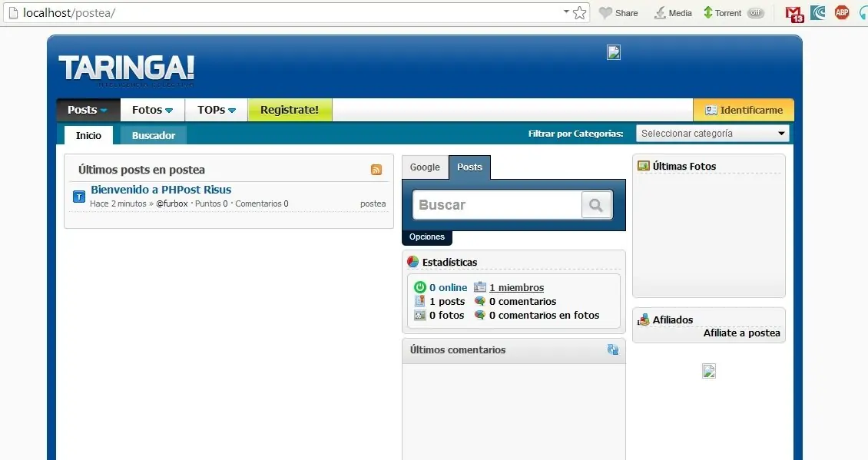868x460 pixels.
Task: Switch to the Inicio tab
Action: click(88, 135)
